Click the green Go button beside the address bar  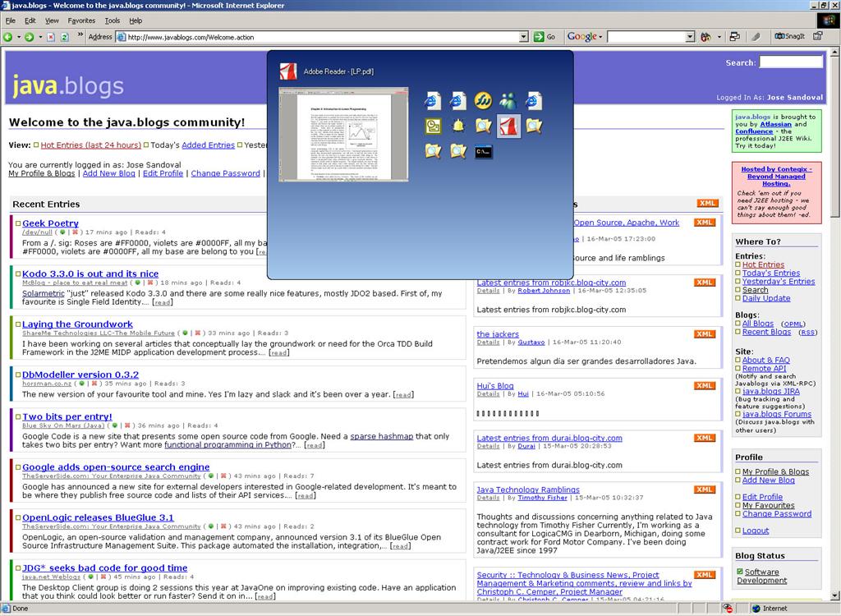(545, 36)
